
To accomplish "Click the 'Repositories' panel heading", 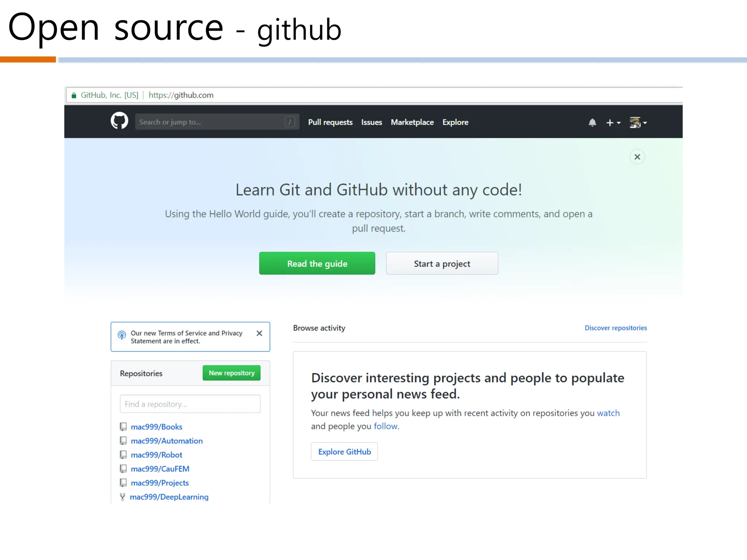I will pos(141,373).
